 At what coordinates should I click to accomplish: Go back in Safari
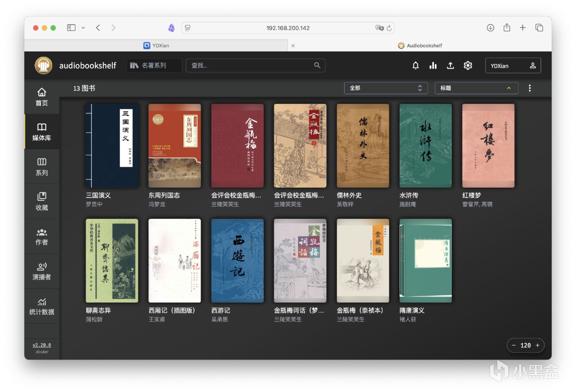(98, 28)
